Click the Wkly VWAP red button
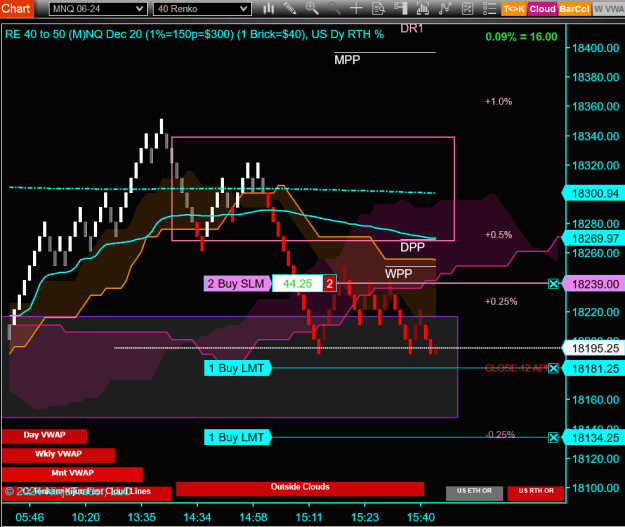 point(58,454)
